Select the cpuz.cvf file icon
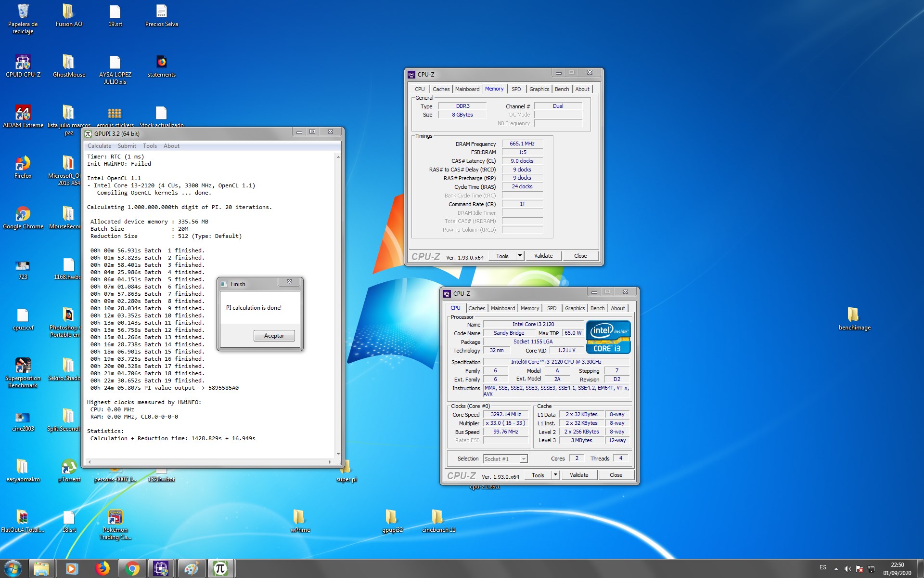Screen dimensions: 924x578 tap(23, 318)
